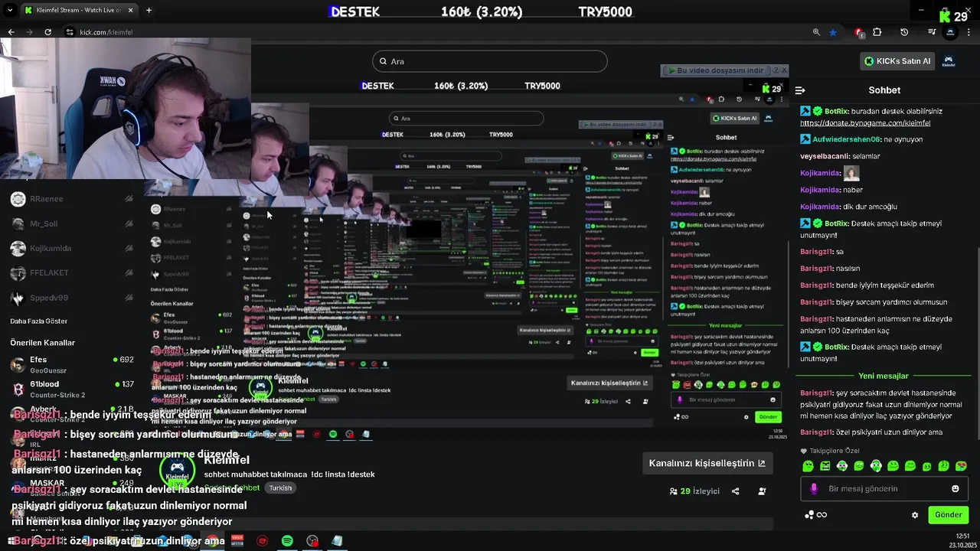This screenshot has height=551, width=980.
Task: Open Spotify from the taskbar
Action: [x=287, y=541]
